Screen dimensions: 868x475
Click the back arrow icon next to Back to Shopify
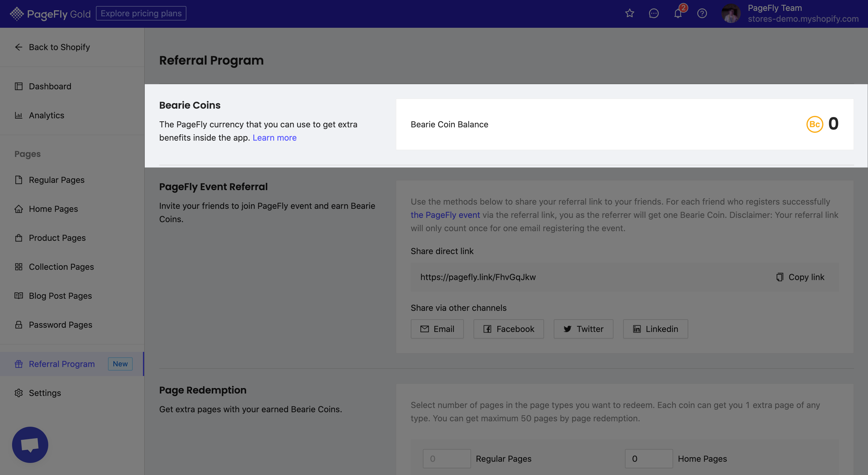(x=18, y=47)
